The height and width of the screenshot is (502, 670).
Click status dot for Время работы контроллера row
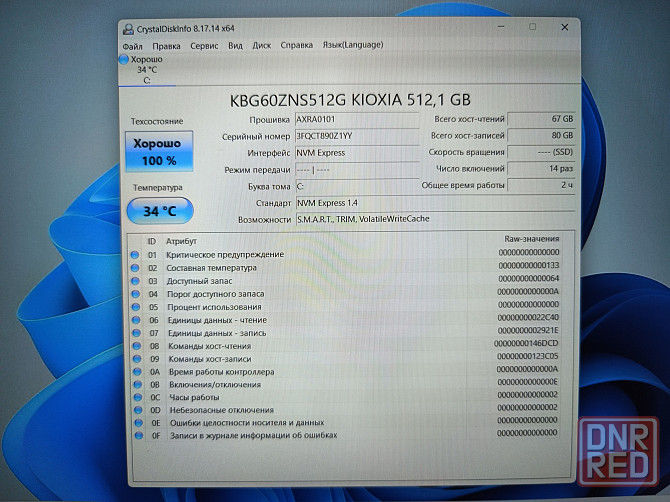[137, 372]
